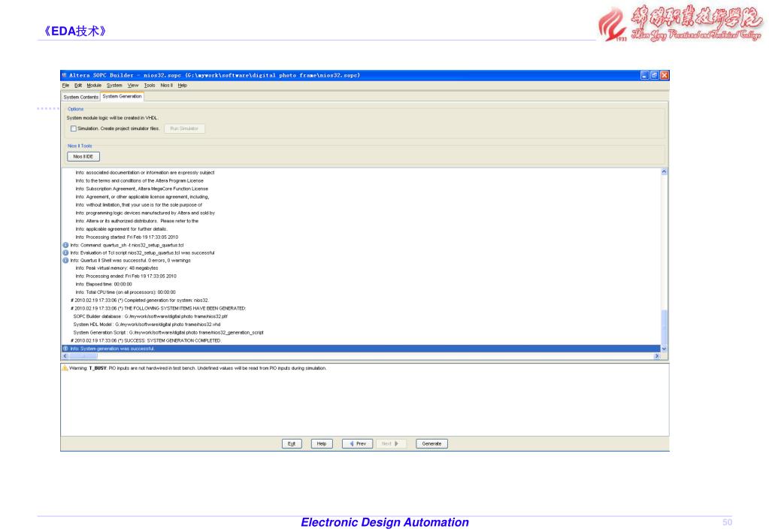
Task: Open the Module menu
Action: click(x=94, y=86)
